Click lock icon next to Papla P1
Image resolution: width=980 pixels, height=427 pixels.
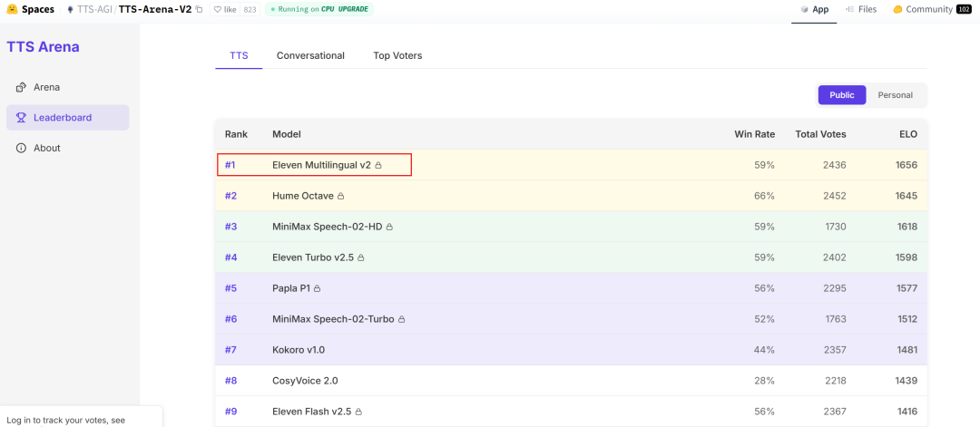317,288
